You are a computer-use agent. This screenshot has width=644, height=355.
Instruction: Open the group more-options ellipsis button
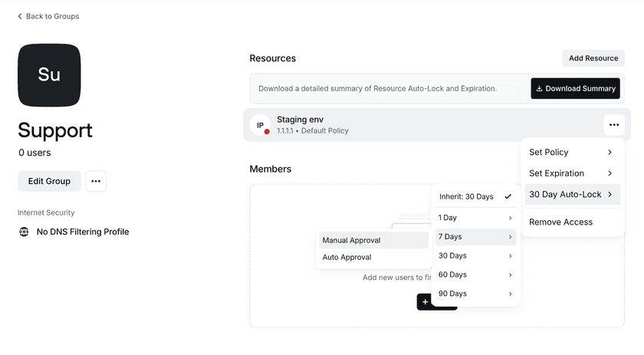pyautogui.click(x=96, y=181)
